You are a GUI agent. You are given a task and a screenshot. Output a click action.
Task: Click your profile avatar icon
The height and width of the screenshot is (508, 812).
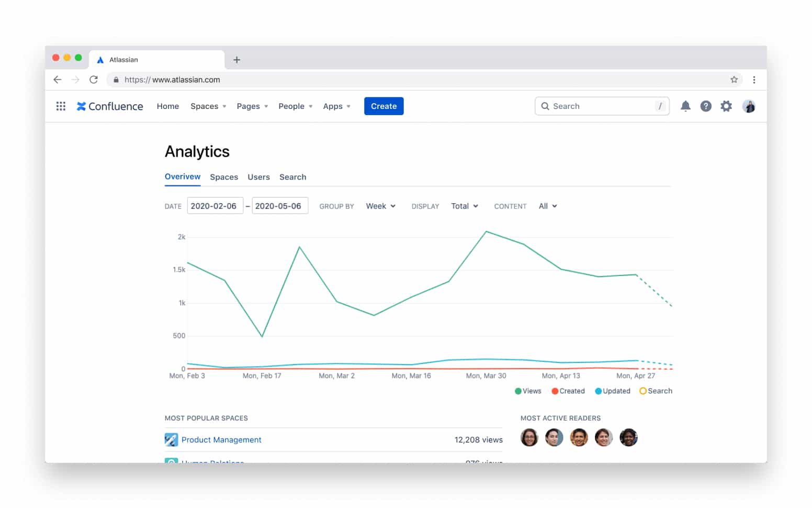(749, 106)
